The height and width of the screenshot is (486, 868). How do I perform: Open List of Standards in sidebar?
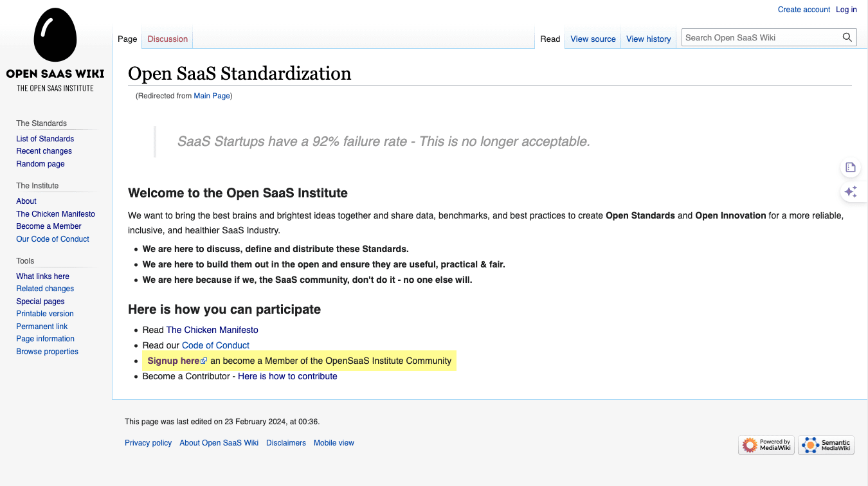(45, 139)
